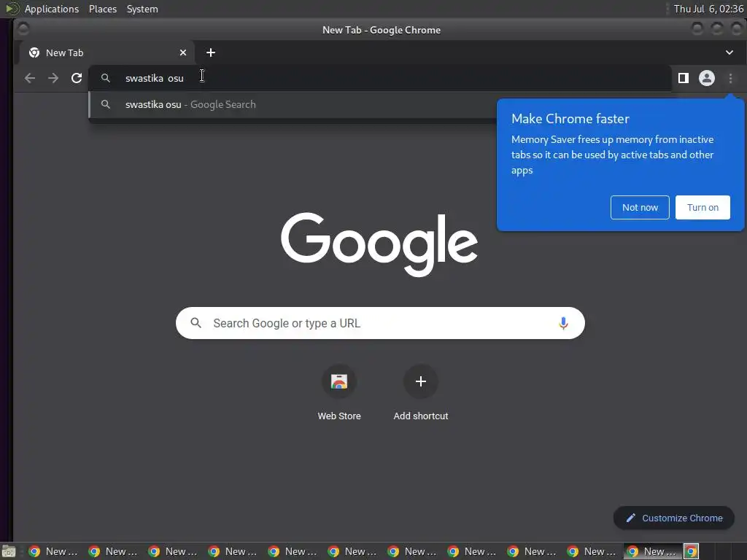This screenshot has width=747, height=560.
Task: Expand the tab search chevron
Action: [x=729, y=52]
